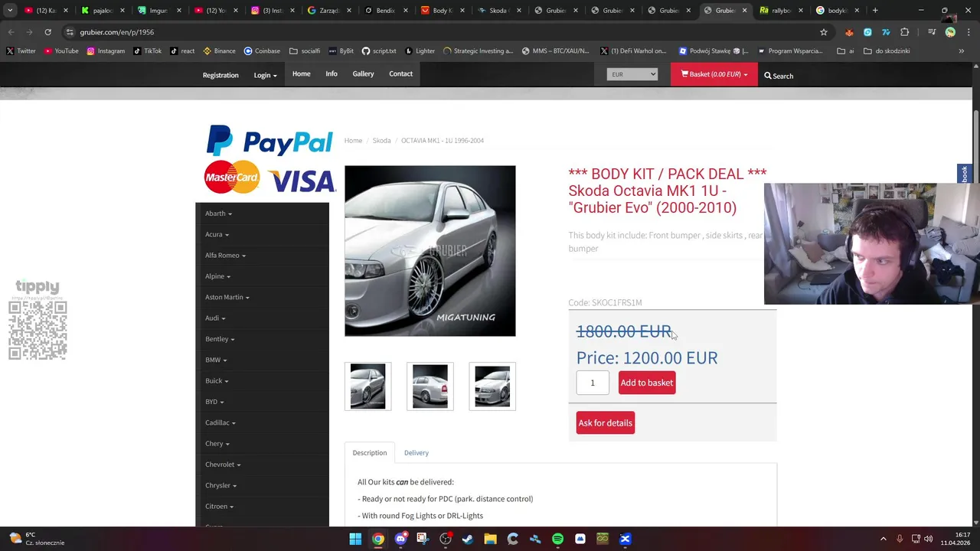Image resolution: width=980 pixels, height=551 pixels.
Task: Follow the Home breadcrumb link
Action: (x=353, y=141)
